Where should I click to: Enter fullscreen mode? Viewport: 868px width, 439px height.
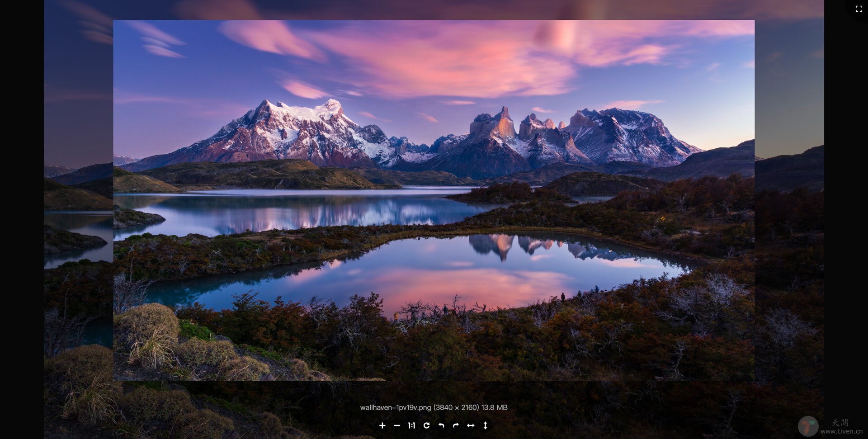coord(859,9)
